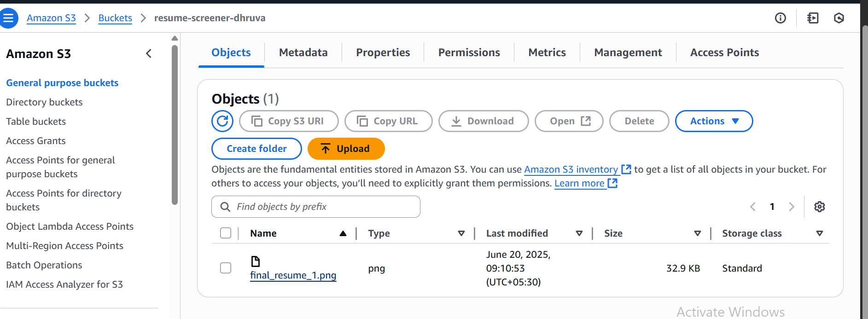
Task: Click the orange Upload button
Action: (x=346, y=149)
